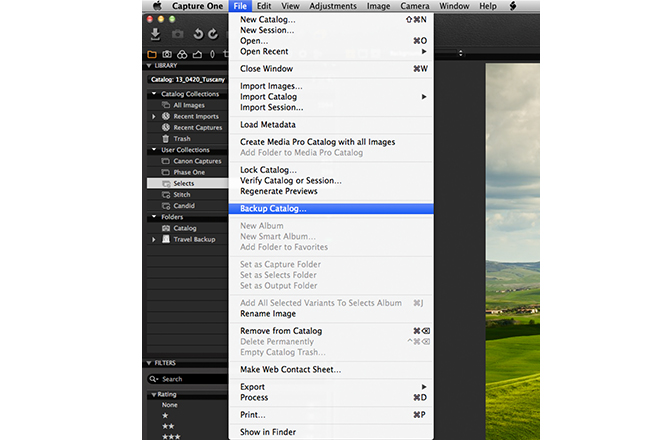Choose Show in Finder menu entry

pos(331,432)
